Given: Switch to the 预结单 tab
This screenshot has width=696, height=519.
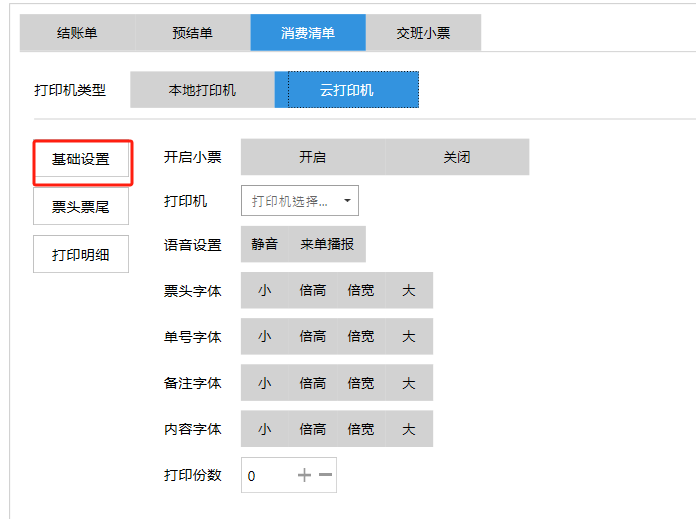Looking at the screenshot, I should pos(192,33).
